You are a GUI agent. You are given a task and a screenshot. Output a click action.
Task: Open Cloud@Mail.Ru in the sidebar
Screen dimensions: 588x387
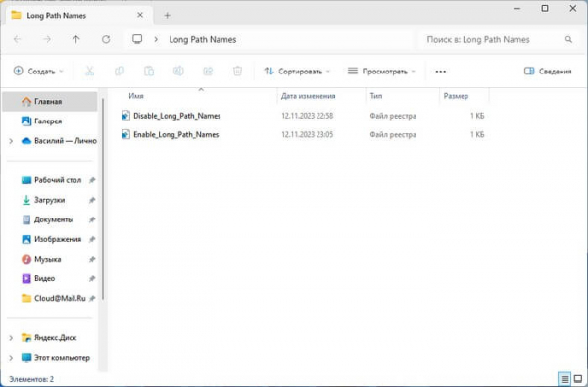coord(50,299)
